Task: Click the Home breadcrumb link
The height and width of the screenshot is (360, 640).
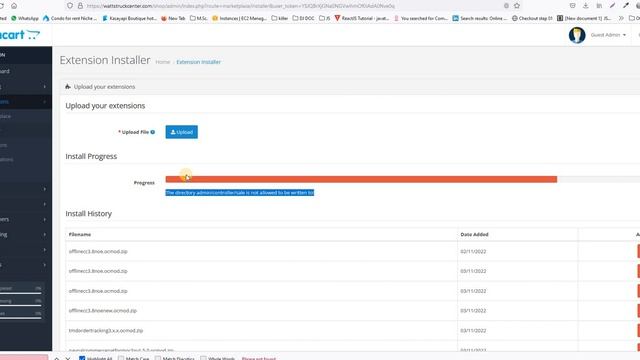Action: click(162, 62)
